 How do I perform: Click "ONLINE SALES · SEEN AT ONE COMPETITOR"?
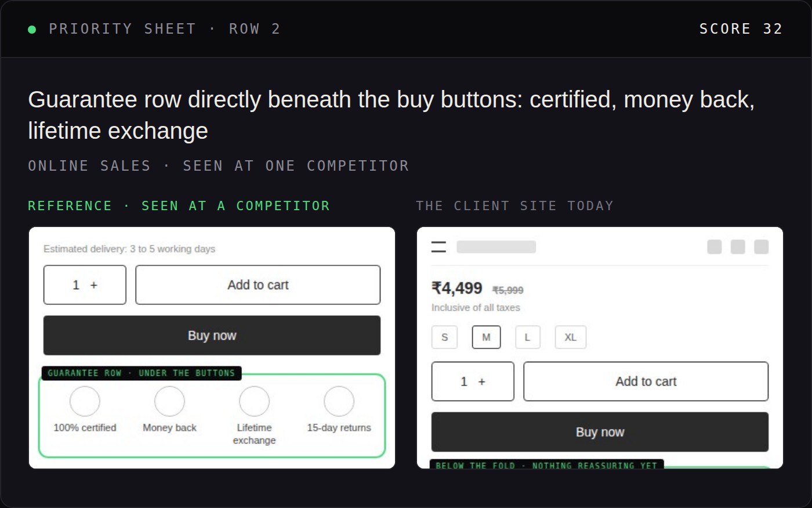[219, 166]
